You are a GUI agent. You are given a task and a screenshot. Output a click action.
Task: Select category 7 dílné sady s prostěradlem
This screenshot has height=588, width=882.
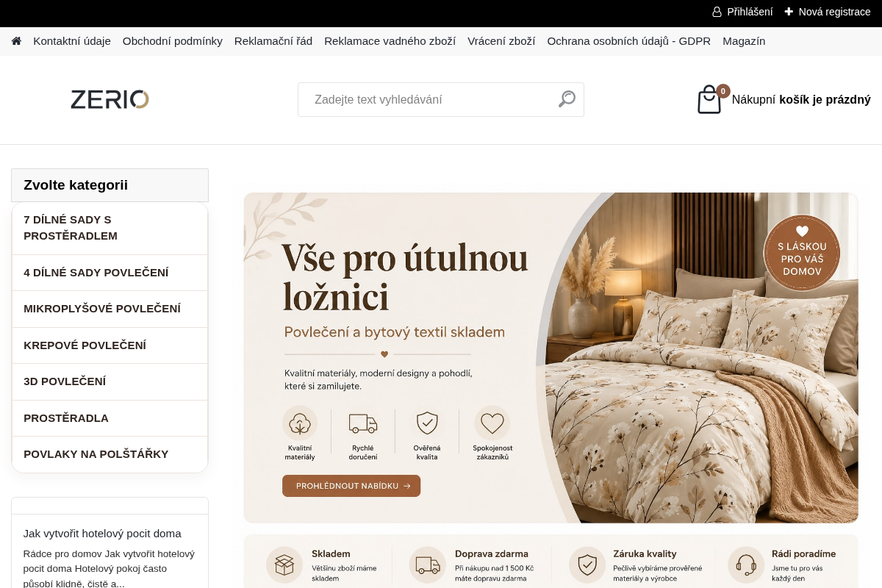click(x=110, y=228)
